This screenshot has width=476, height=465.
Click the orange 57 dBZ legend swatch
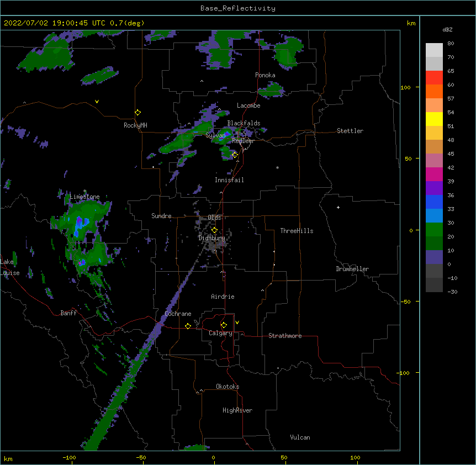[434, 91]
